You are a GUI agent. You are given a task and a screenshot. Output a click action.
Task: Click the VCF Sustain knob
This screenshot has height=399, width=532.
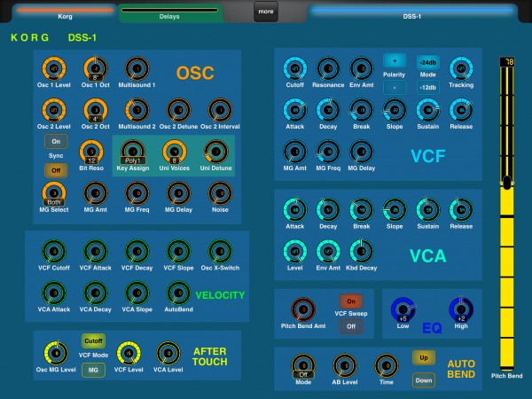[x=428, y=110]
